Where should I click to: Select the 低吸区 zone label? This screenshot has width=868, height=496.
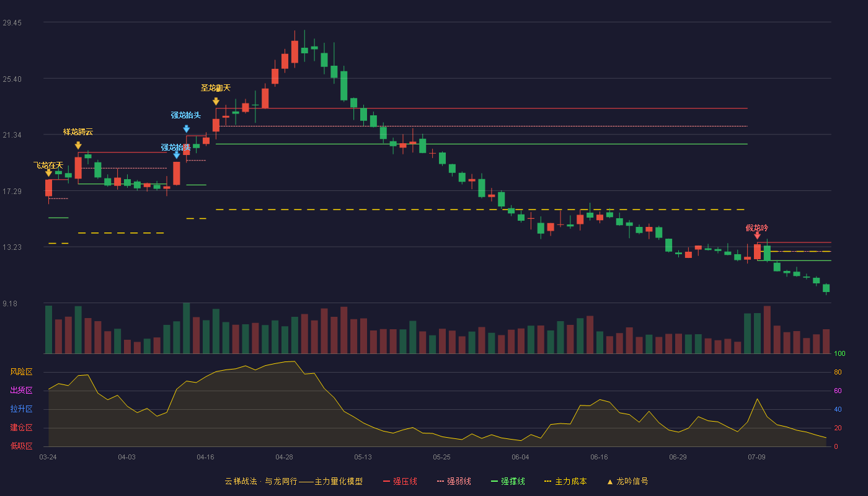point(21,445)
